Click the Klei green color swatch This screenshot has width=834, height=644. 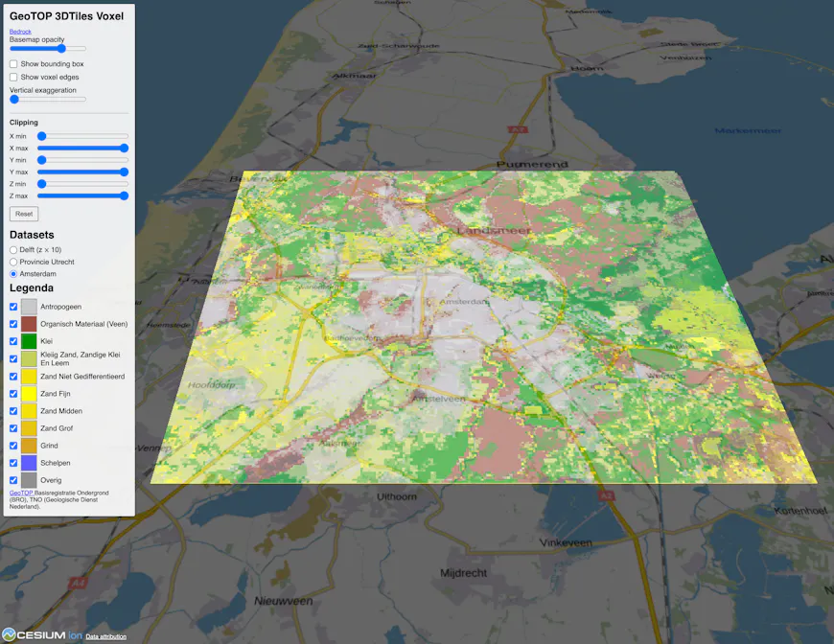pos(29,341)
